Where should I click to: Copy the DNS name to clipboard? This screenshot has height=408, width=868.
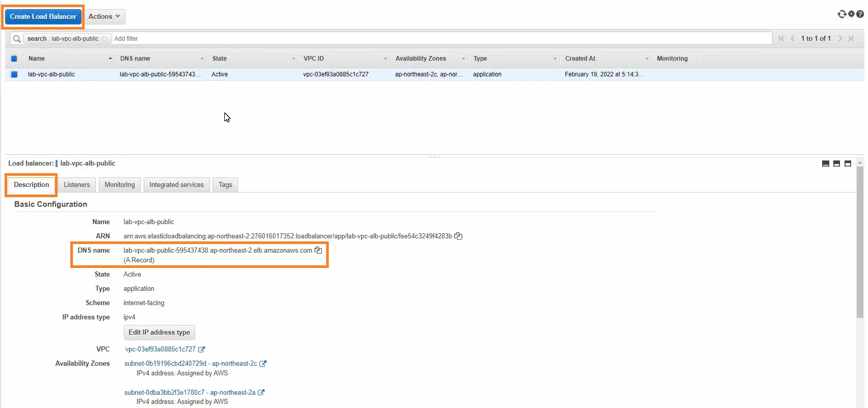[x=318, y=250]
